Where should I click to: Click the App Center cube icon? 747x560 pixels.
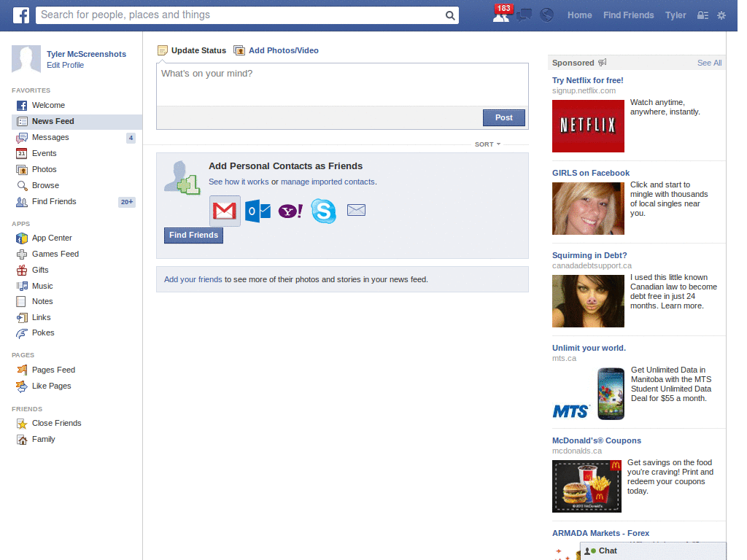click(x=22, y=238)
